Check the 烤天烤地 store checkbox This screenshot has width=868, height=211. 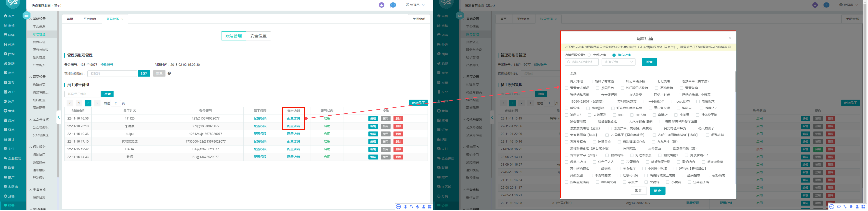point(566,82)
